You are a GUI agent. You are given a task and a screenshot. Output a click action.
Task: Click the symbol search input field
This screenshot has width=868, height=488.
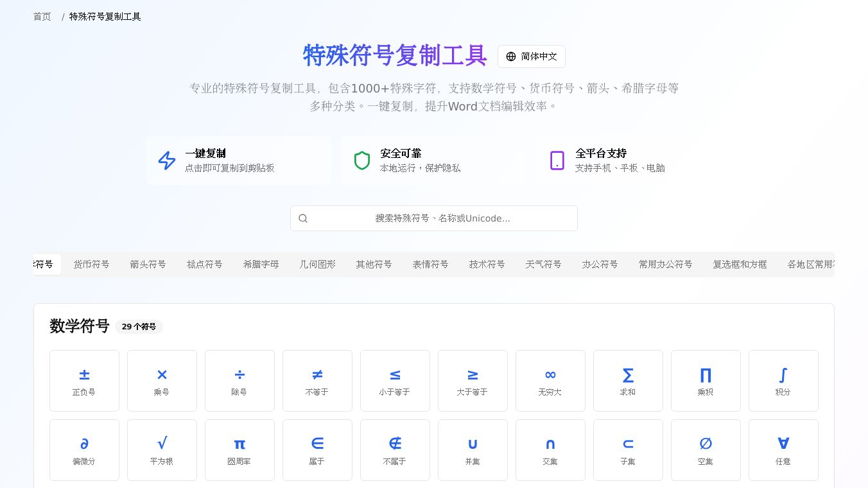pos(434,218)
